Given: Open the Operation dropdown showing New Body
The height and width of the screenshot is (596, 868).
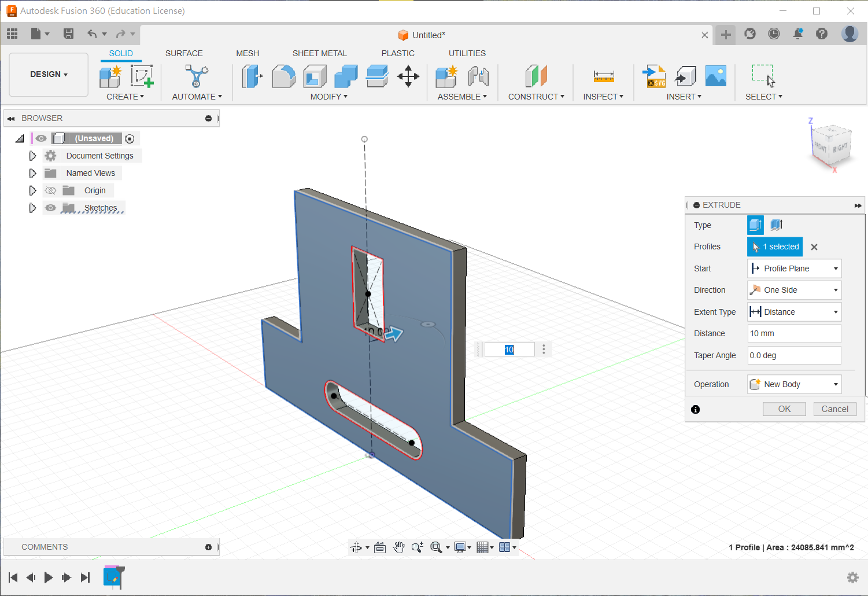Looking at the screenshot, I should 794,384.
